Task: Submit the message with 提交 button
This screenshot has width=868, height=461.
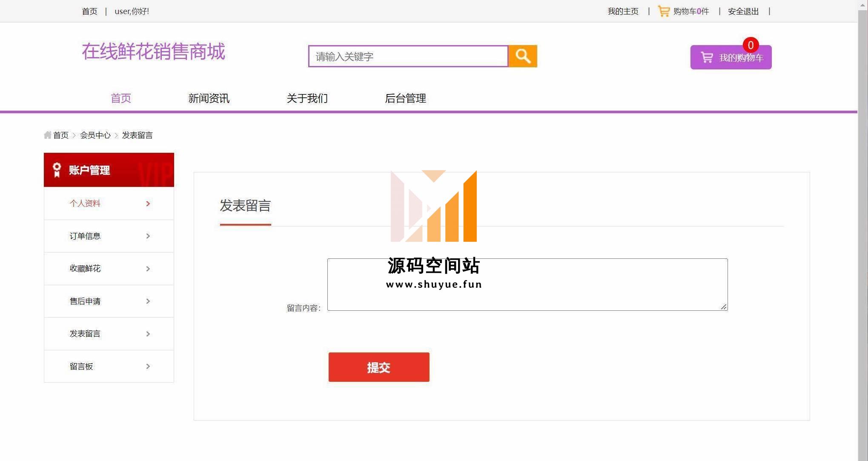Action: (379, 367)
